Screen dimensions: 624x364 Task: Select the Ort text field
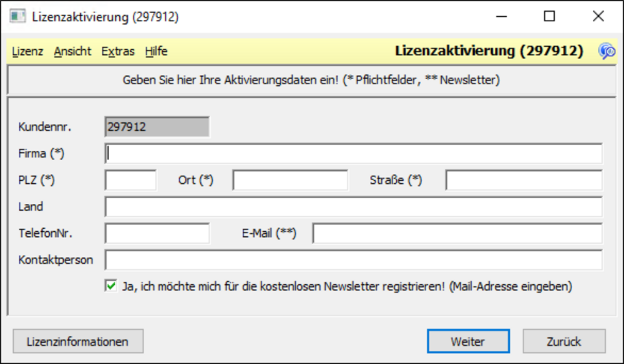point(291,180)
